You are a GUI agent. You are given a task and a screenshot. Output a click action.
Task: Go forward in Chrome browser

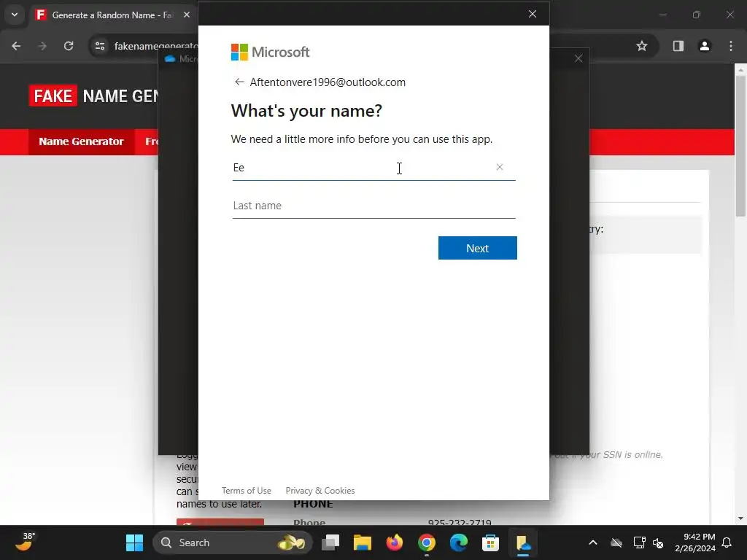42,46
